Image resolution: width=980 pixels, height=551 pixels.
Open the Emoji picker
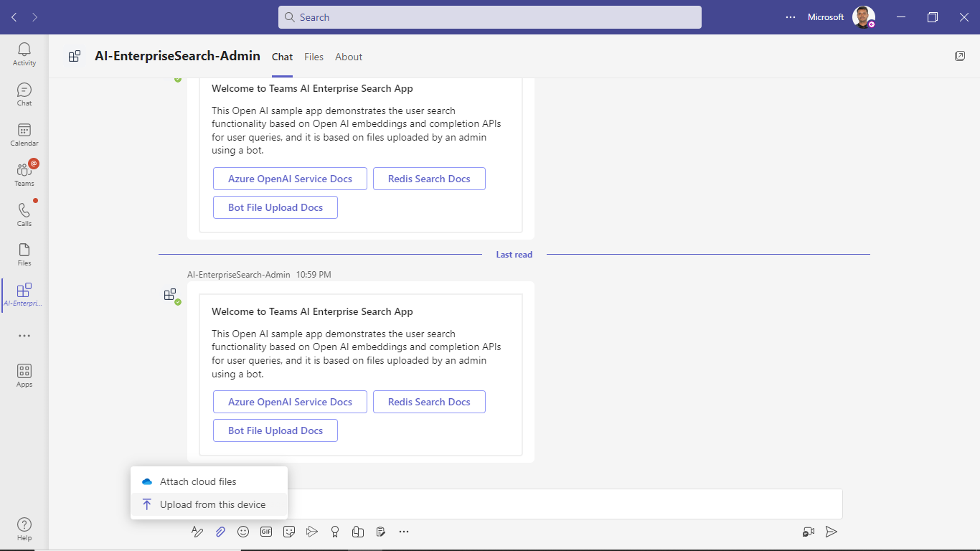(x=243, y=532)
